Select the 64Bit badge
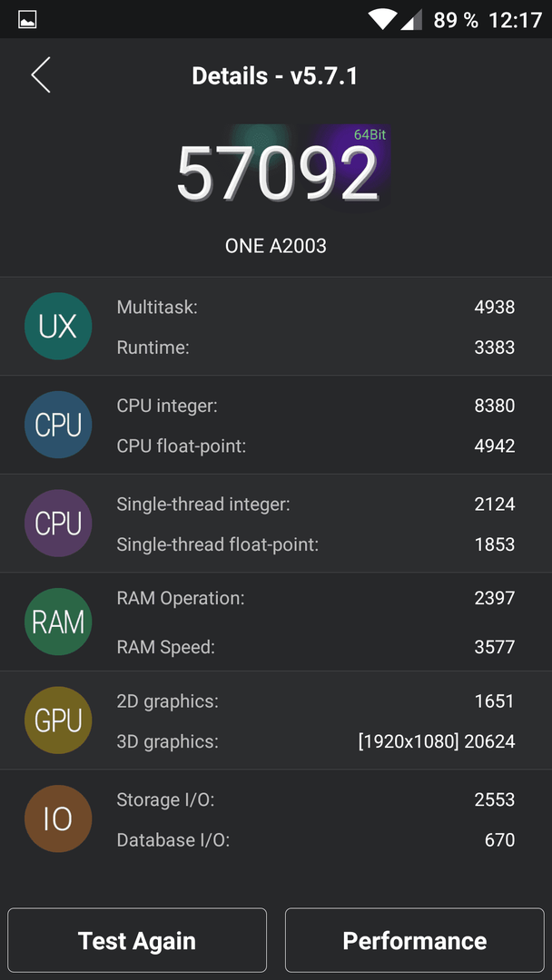 [370, 134]
